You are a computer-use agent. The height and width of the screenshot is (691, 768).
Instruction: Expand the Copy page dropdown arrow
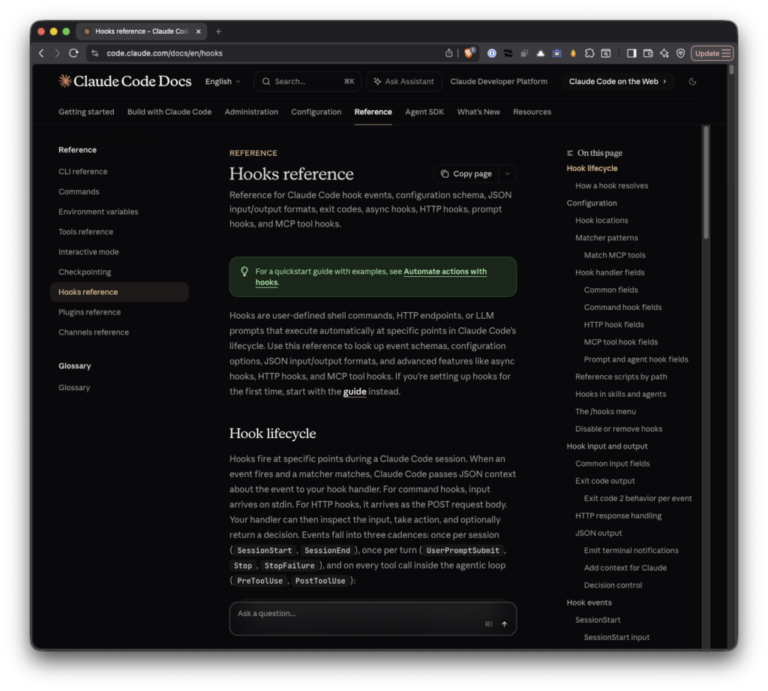click(x=507, y=174)
